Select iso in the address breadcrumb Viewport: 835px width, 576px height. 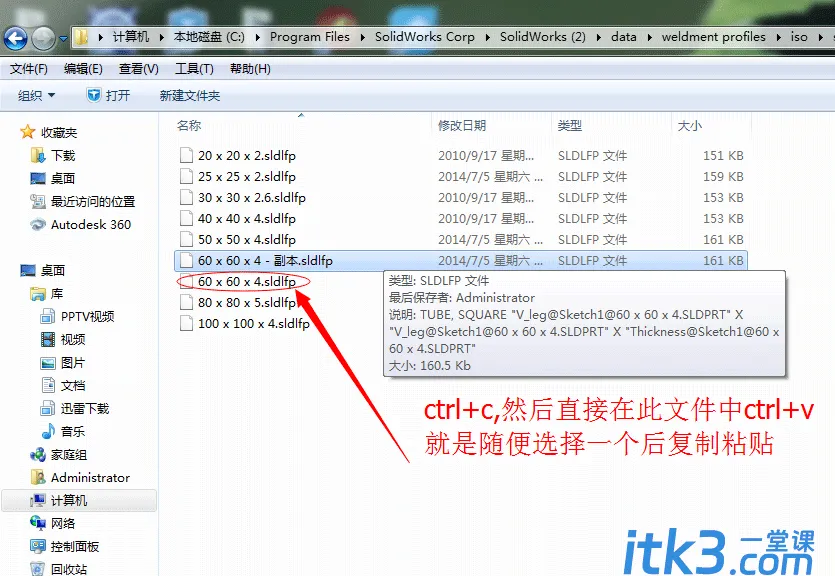pos(799,37)
